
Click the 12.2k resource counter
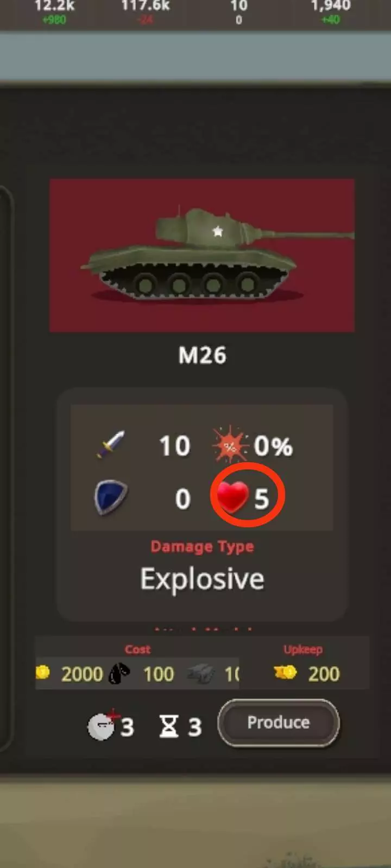coord(54,6)
